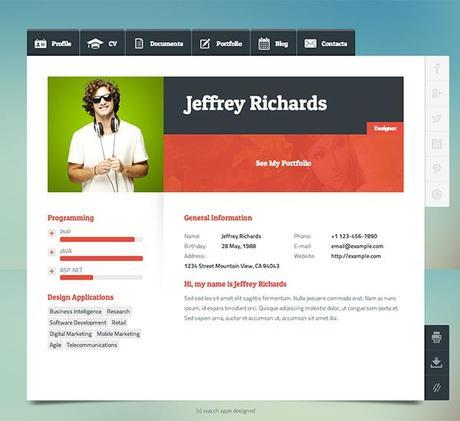The width and height of the screenshot is (460, 421).
Task: Click the address 1234 Street Mountain View
Action: (232, 266)
